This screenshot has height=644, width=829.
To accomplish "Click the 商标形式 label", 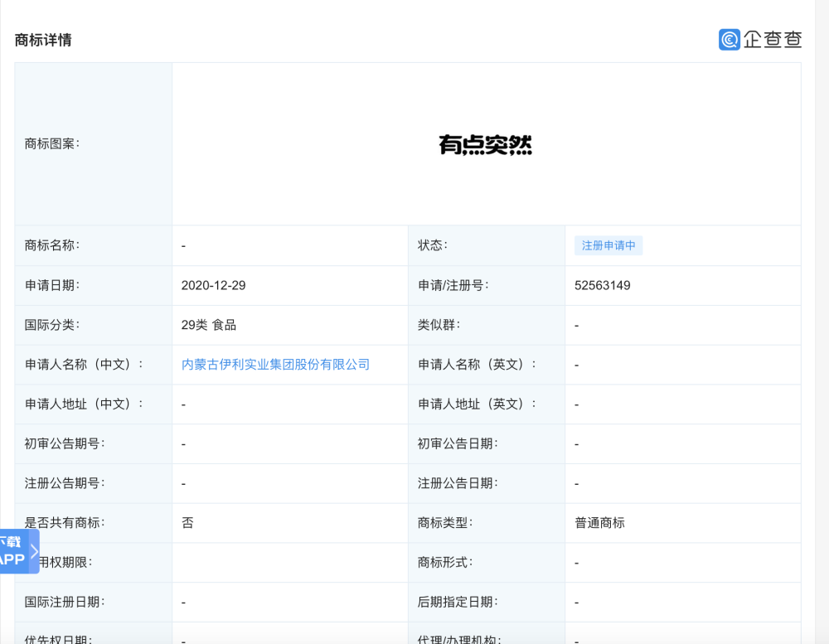I will 445,563.
